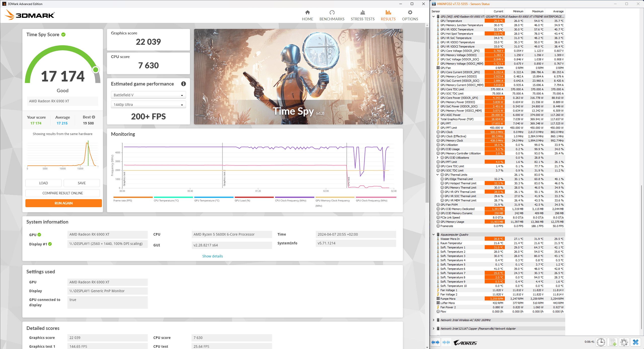
Task: Click the SAVE button
Action: (x=82, y=183)
